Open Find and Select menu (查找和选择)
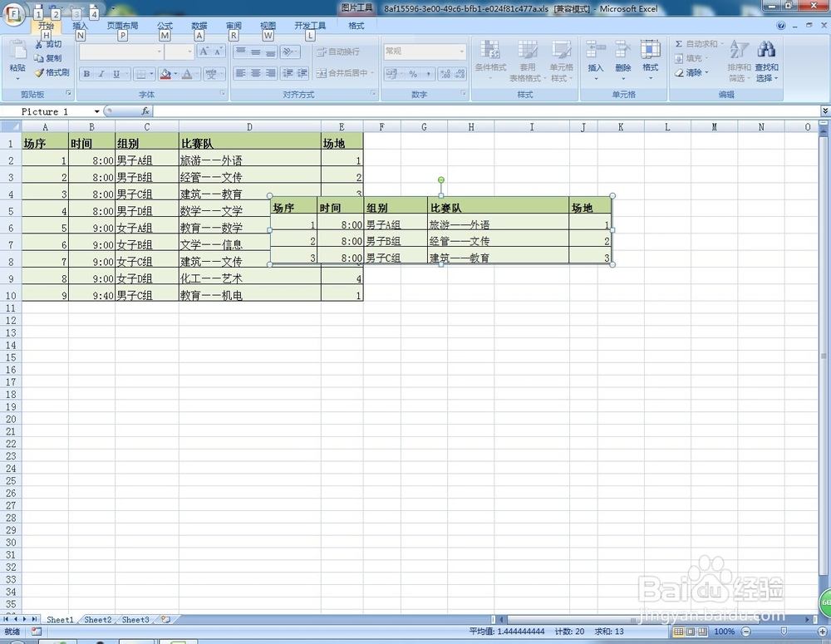 coord(766,61)
